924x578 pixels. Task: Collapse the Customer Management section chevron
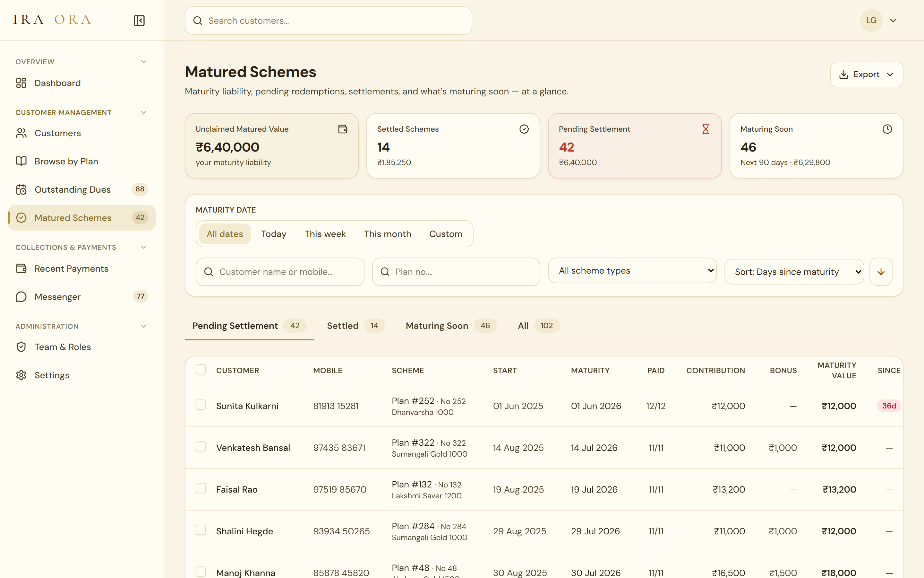pos(143,112)
